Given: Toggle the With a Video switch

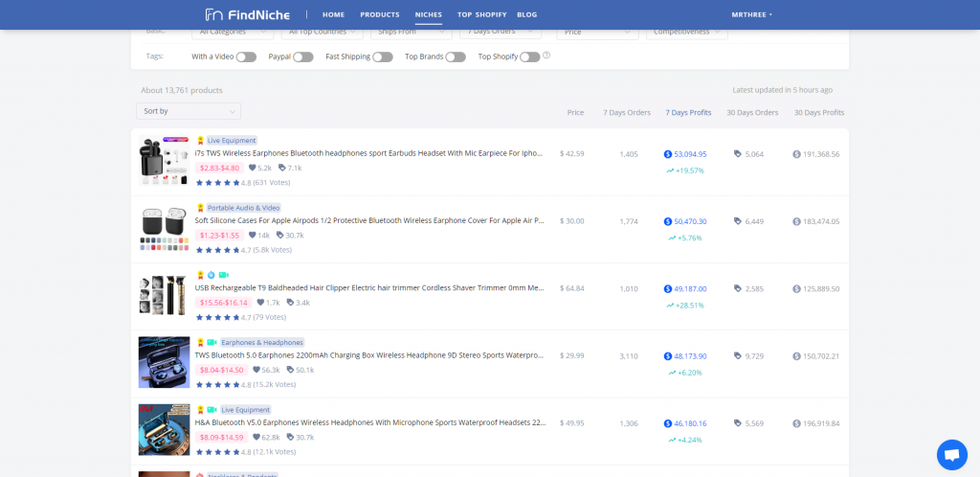Looking at the screenshot, I should (x=246, y=57).
